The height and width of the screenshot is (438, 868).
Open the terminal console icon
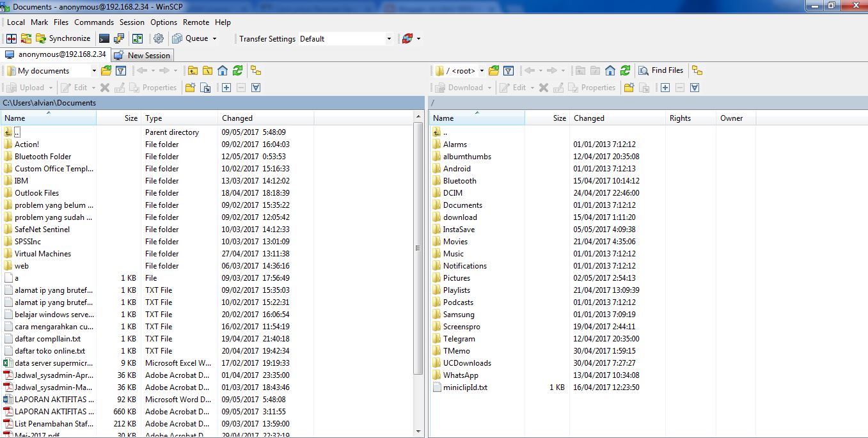click(104, 38)
